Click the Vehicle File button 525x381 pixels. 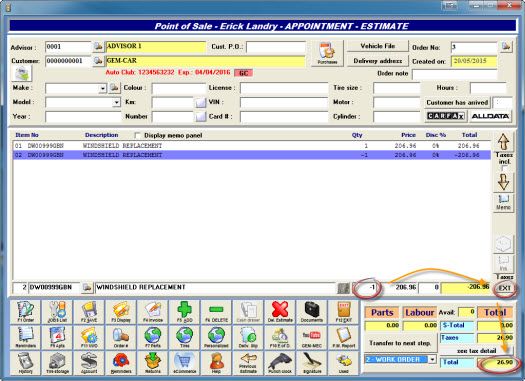pos(378,46)
